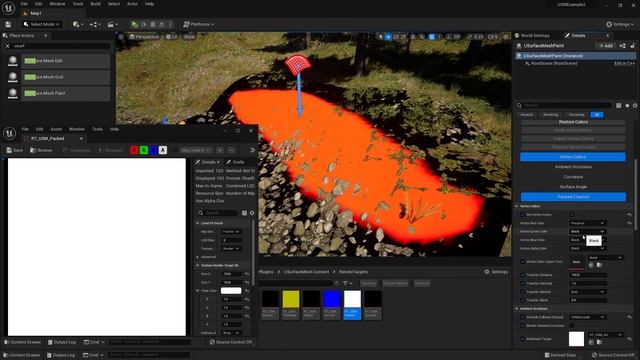Toggle Vertex Color Import Tool checkbox

pyautogui.click(x=522, y=262)
